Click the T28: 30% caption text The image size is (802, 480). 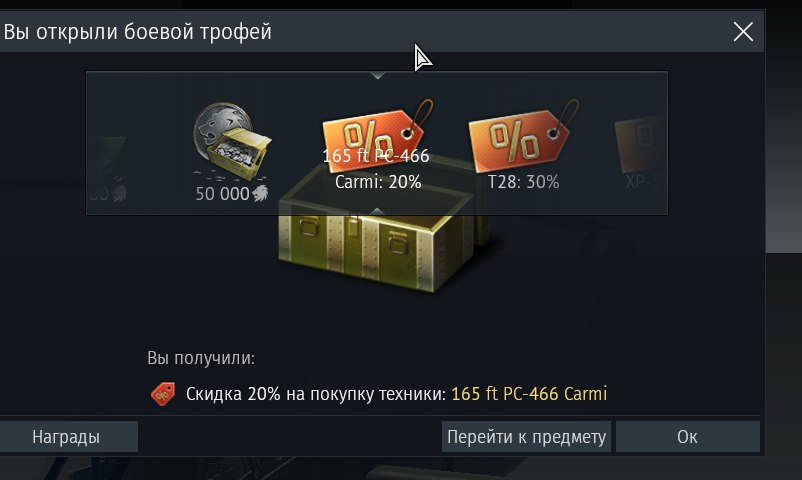[523, 182]
